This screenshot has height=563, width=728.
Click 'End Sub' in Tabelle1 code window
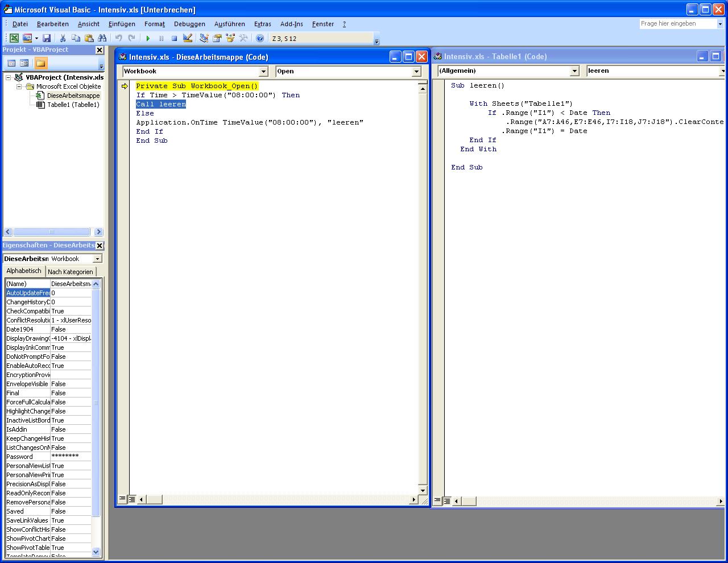(x=467, y=167)
